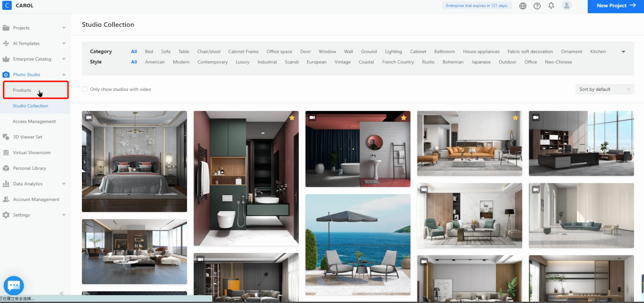Open the Personal Library menu item
Viewport: 644px width, 303px height.
pyautogui.click(x=29, y=168)
